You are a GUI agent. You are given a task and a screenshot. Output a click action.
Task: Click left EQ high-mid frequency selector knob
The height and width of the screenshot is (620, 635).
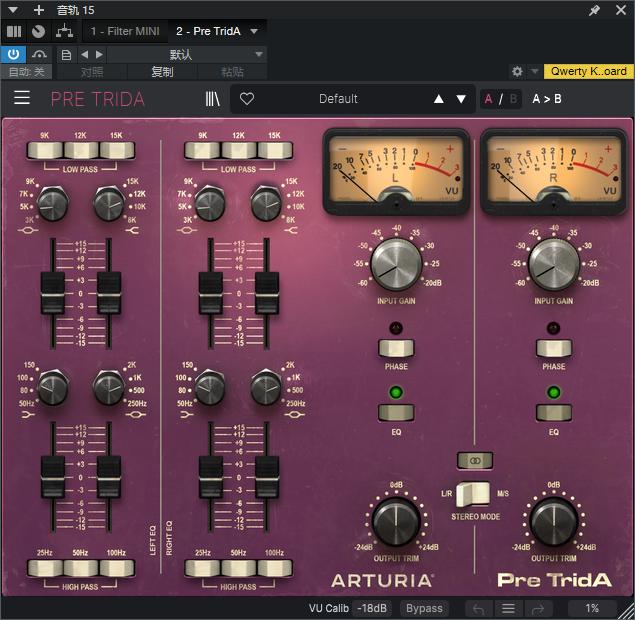(x=53, y=203)
